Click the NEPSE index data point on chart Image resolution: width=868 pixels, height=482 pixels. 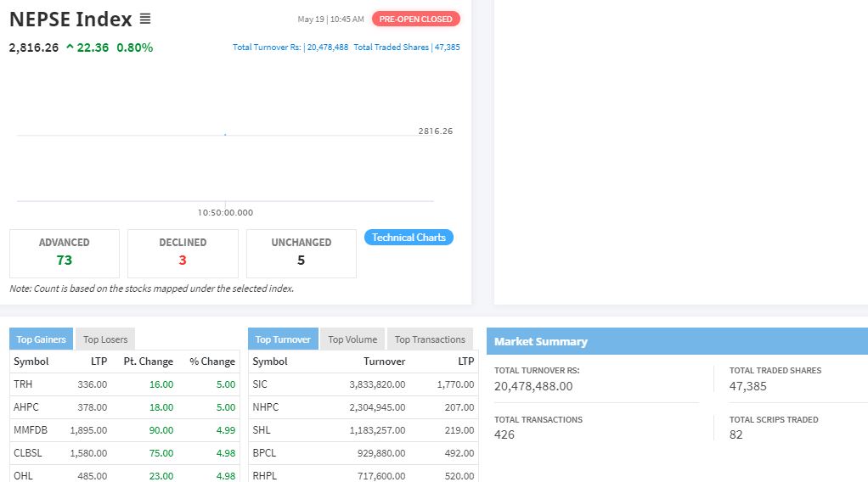[225, 134]
